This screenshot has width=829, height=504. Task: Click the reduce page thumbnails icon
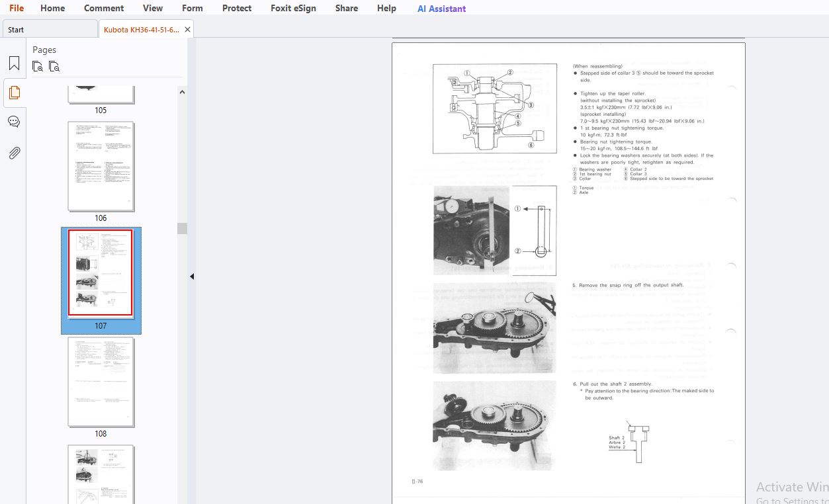(x=54, y=66)
